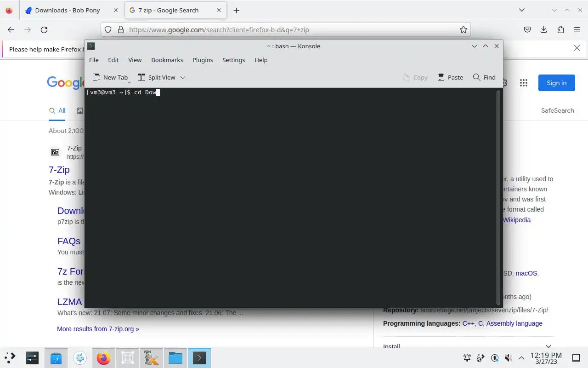Screen dimensions: 588x368
Task: Open the Konsole Help menu
Action: tap(261, 60)
